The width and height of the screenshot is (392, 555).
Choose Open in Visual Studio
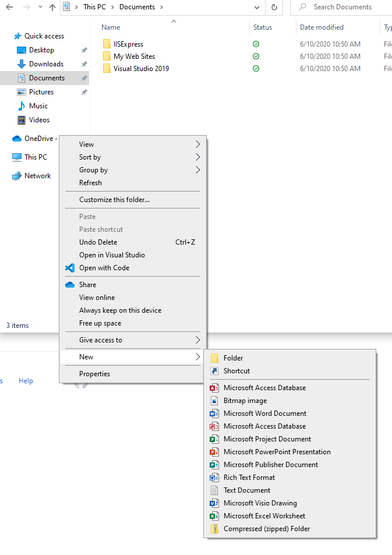[x=133, y=255]
